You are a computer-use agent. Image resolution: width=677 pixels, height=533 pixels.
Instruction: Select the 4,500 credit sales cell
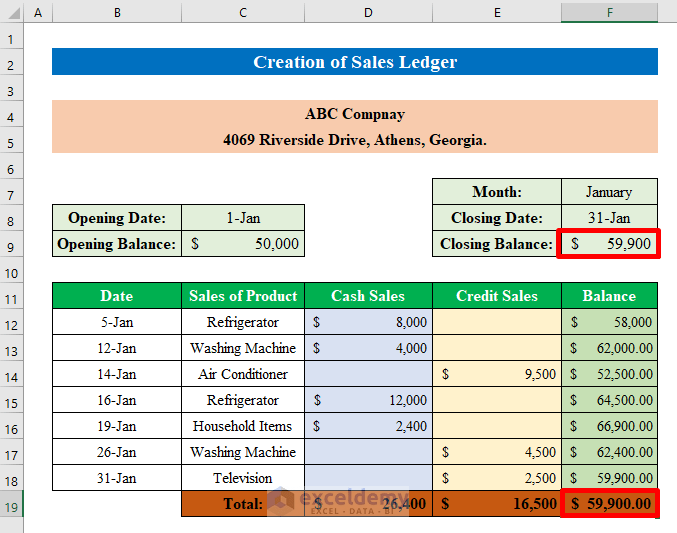pyautogui.click(x=497, y=452)
